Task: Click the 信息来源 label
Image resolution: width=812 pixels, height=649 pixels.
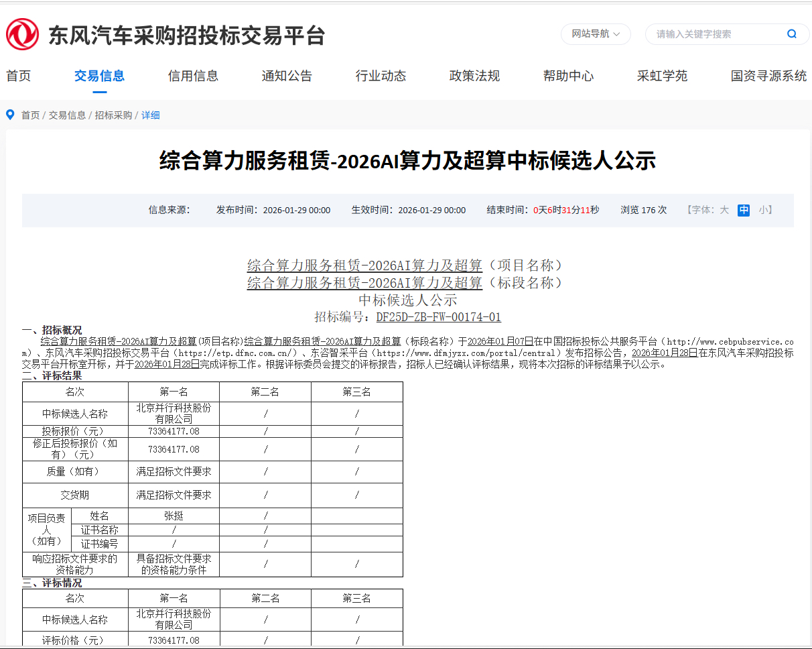Action: pos(170,210)
